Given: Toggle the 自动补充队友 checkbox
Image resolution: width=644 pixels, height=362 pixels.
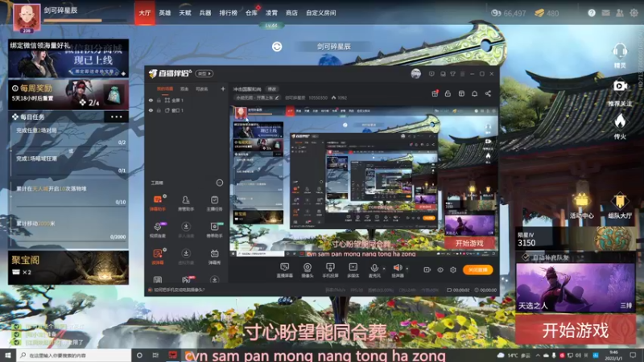Looking at the screenshot, I should point(526,257).
